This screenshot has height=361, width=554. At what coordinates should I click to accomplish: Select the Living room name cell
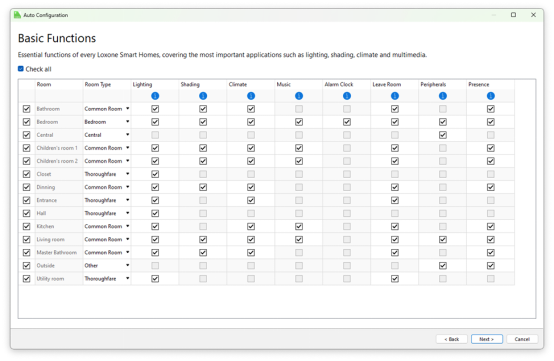pyautogui.click(x=59, y=239)
